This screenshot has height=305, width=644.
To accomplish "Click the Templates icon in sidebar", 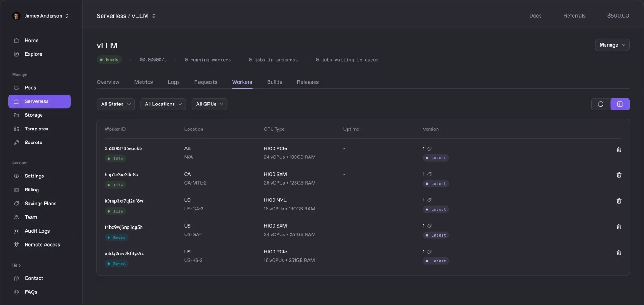I will point(16,129).
